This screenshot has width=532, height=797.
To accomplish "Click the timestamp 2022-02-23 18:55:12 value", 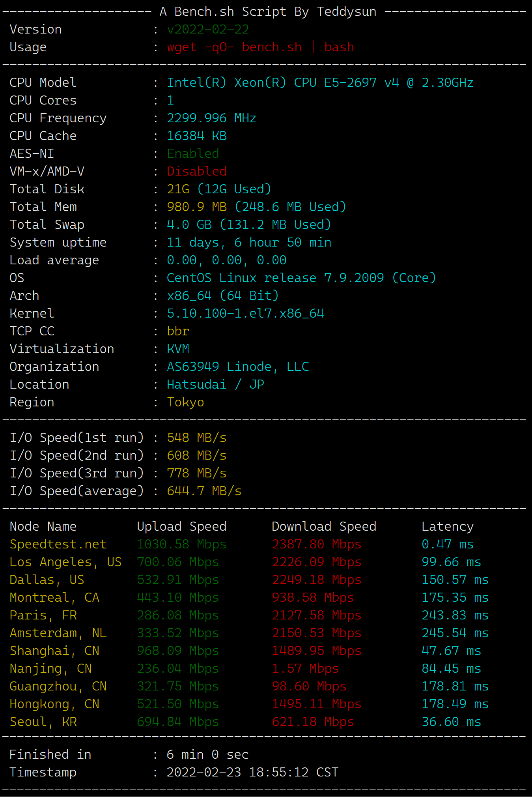I will (252, 772).
